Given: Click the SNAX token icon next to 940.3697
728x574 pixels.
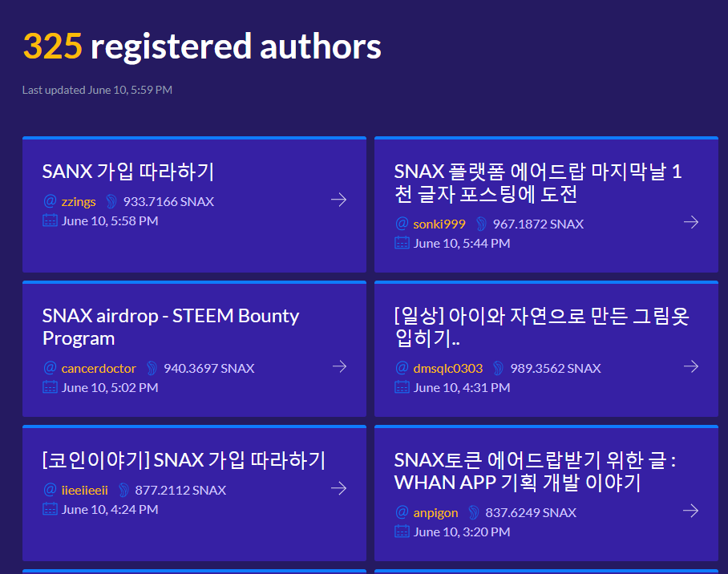Looking at the screenshot, I should (152, 368).
